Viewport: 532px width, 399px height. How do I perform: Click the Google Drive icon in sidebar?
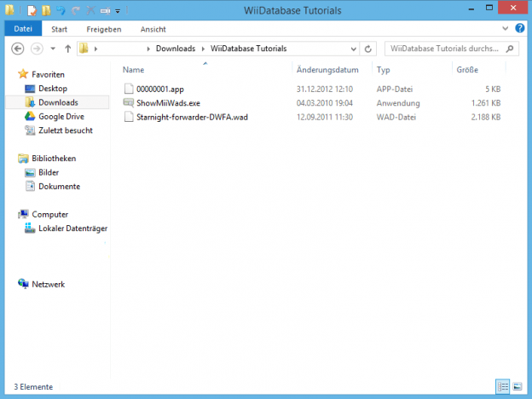(x=30, y=116)
